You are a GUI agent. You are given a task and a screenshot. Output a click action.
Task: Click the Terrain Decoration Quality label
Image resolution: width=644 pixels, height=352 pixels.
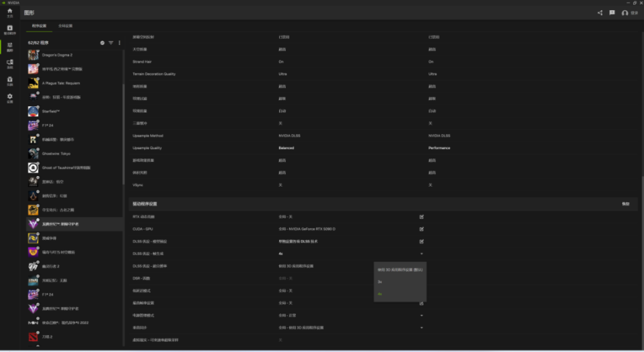coord(154,74)
